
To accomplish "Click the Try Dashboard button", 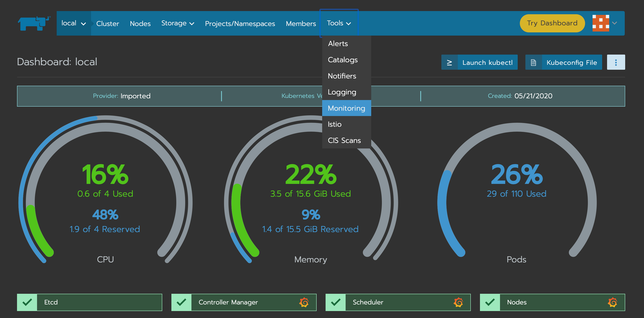I will tap(552, 23).
